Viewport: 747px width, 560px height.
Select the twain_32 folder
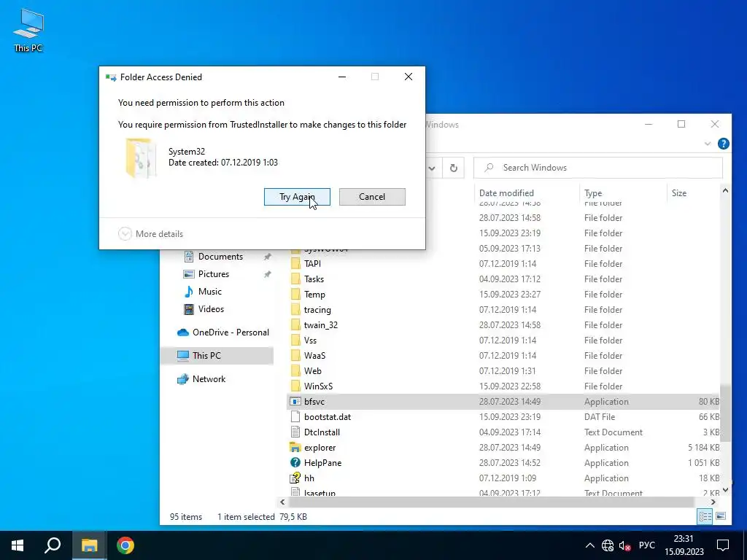point(321,324)
